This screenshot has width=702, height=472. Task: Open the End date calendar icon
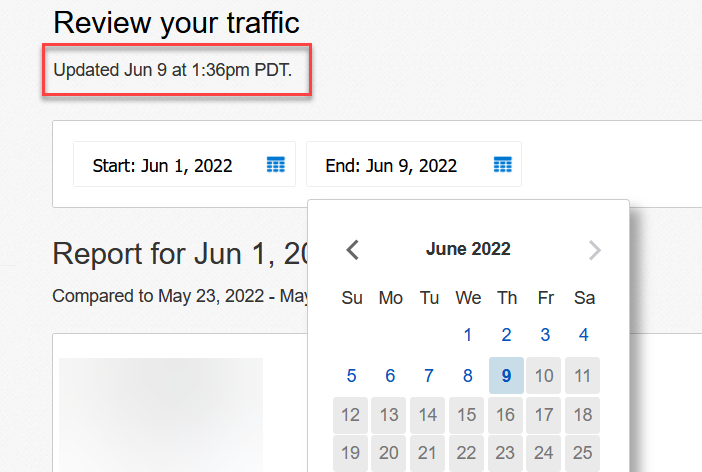coord(503,164)
